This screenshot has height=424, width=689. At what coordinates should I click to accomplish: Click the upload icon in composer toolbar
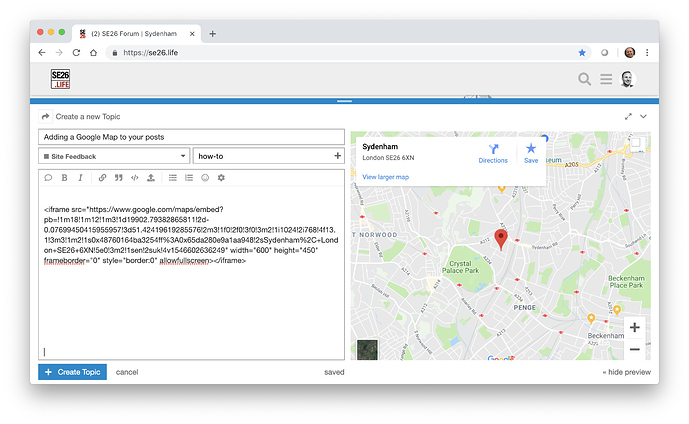tap(151, 177)
